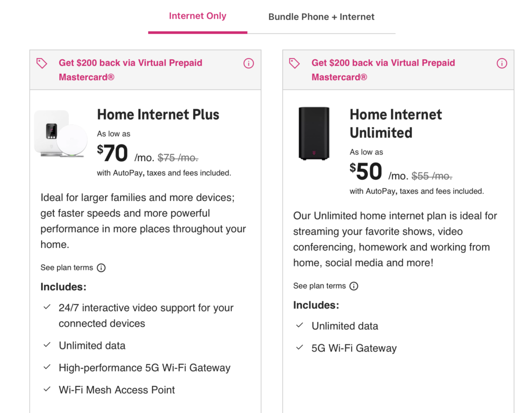The image size is (532, 413).
Task: Click tag icon on Home Internet Unlimited banner
Action: point(295,63)
